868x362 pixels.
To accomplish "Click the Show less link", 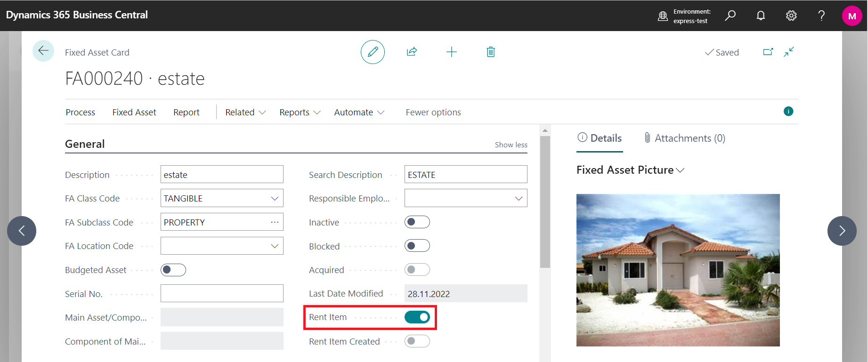I will (511, 145).
